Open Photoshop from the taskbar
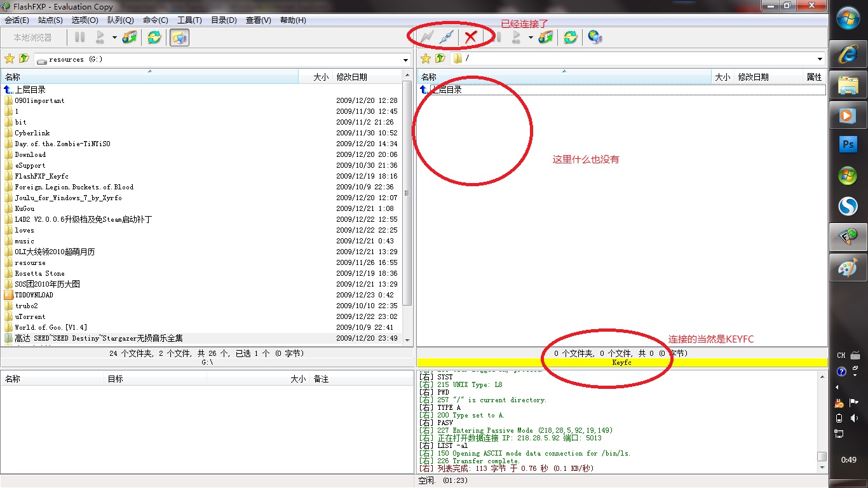Image resolution: width=868 pixels, height=488 pixels. pos(848,145)
